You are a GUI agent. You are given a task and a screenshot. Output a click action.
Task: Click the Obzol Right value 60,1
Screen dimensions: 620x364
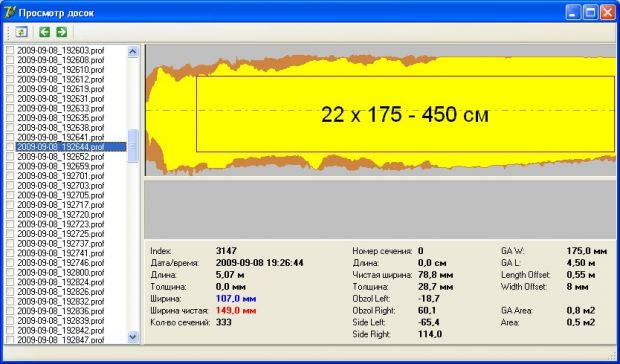[x=427, y=310]
